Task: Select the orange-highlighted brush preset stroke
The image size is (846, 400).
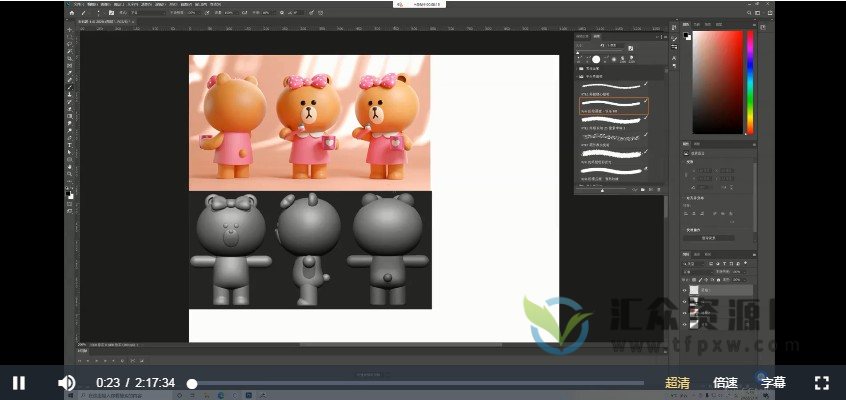Action: (614, 106)
